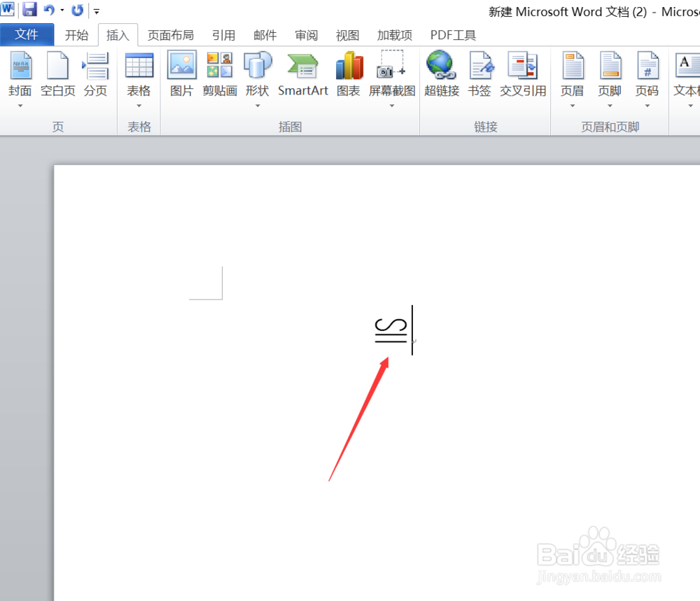Click the 表格 (Table) grid icon

click(139, 66)
